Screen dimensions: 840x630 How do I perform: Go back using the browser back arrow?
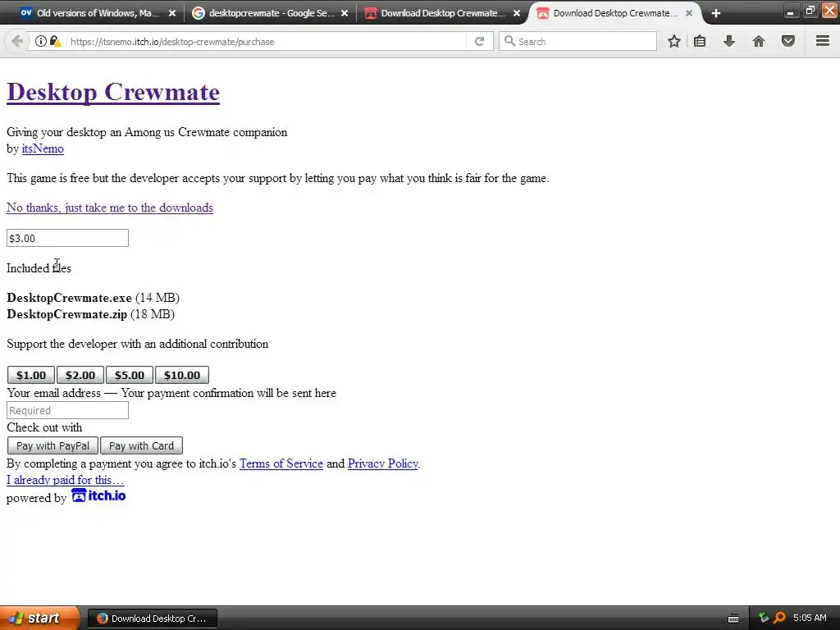[17, 41]
